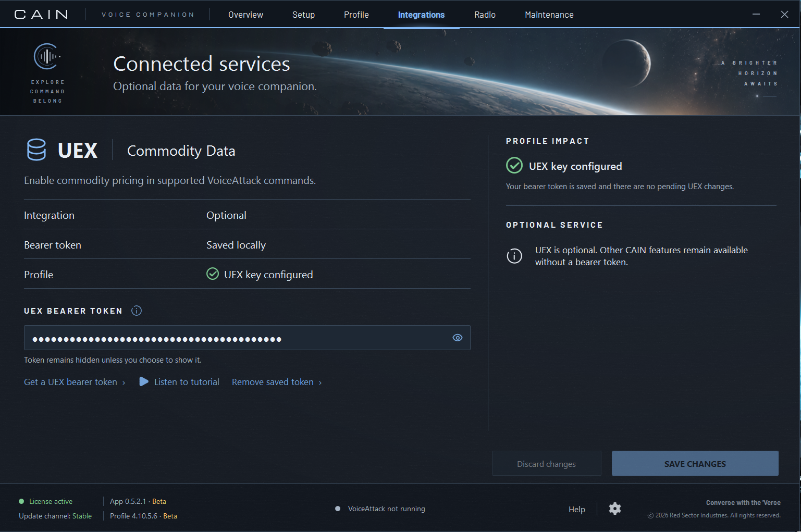
Task: Click the play icon for Listen to tutorial
Action: pyautogui.click(x=144, y=382)
